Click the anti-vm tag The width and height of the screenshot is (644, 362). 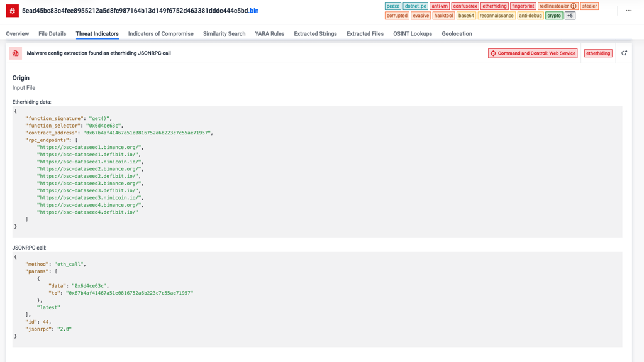(440, 6)
